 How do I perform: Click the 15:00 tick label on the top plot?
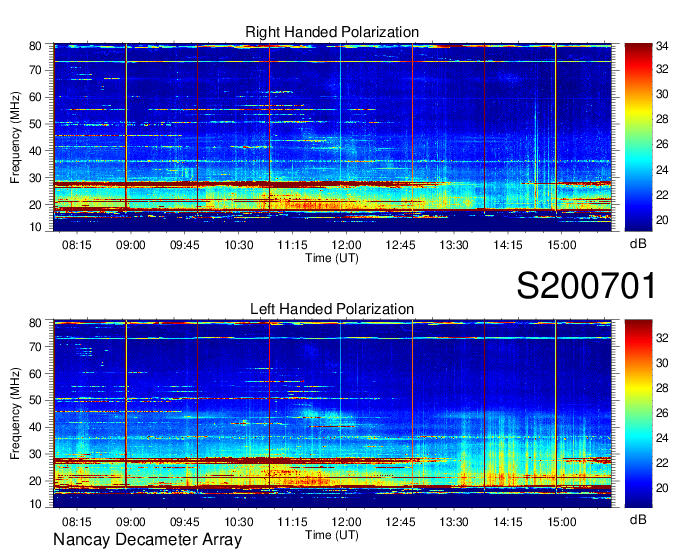click(x=562, y=245)
